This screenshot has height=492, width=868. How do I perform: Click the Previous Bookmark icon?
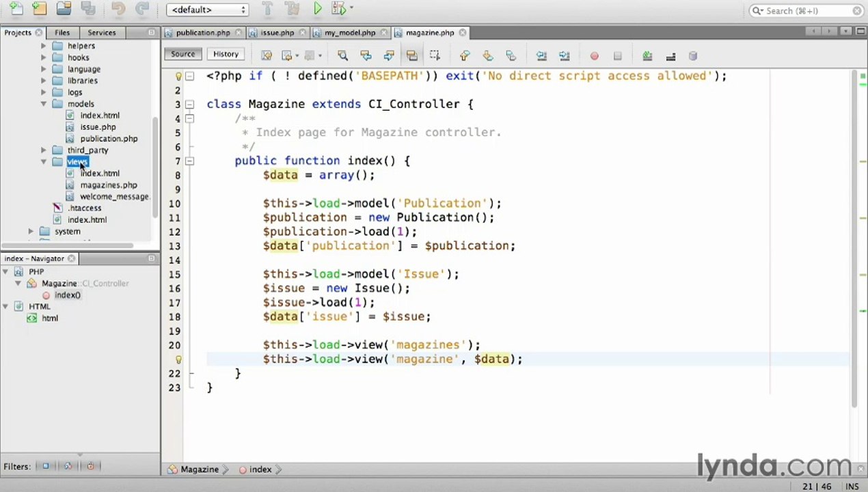pyautogui.click(x=465, y=56)
